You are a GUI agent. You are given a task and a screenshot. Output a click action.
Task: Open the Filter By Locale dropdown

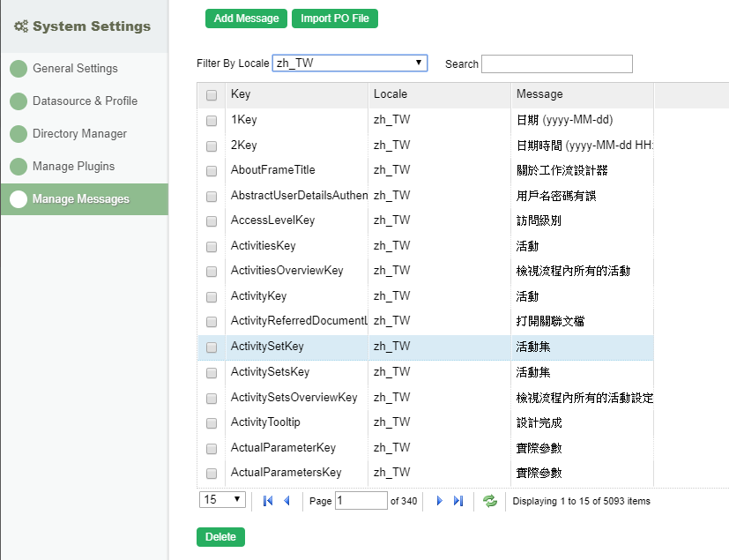pos(350,63)
